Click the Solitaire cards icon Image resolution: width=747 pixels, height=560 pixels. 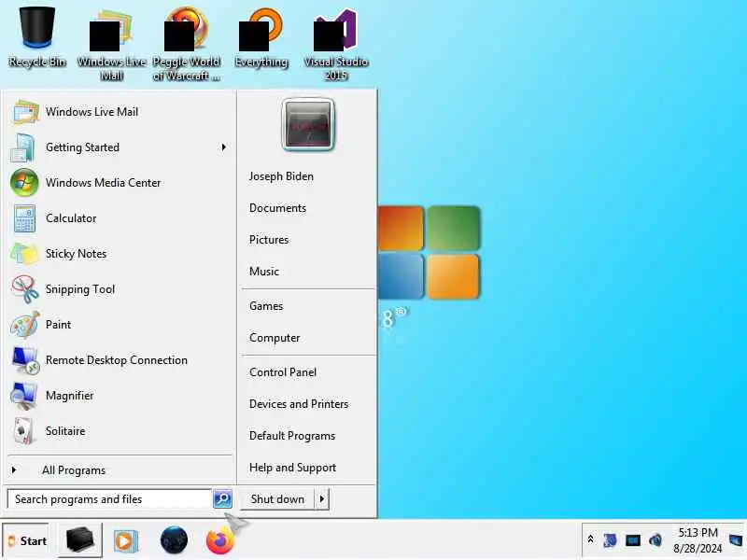coord(23,431)
